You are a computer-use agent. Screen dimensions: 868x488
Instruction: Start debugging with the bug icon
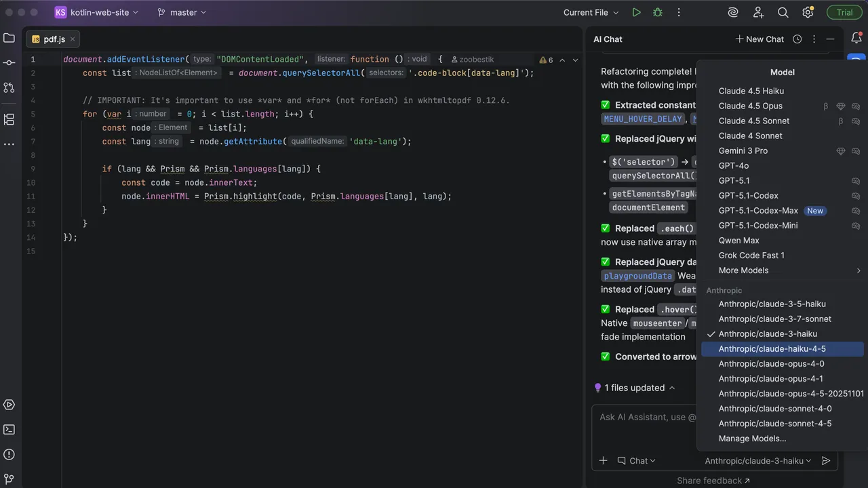(657, 12)
